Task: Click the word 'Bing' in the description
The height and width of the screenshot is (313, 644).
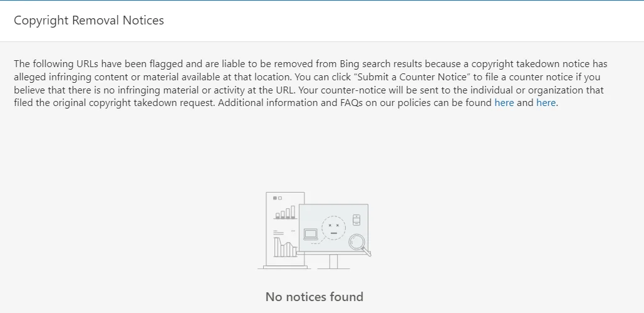Action: (350, 64)
